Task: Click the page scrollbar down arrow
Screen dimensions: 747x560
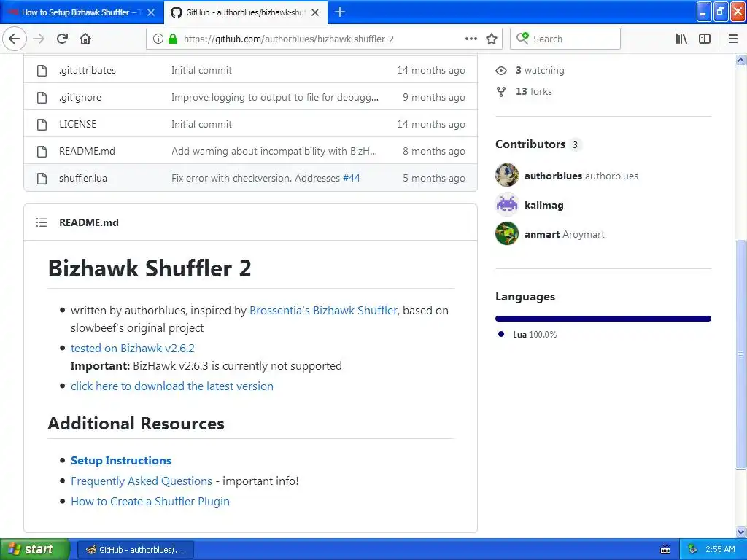Action: pos(741,532)
